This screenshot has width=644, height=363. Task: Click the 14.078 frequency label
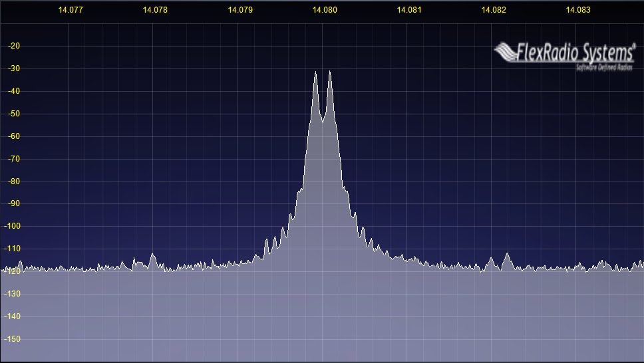pyautogui.click(x=155, y=10)
